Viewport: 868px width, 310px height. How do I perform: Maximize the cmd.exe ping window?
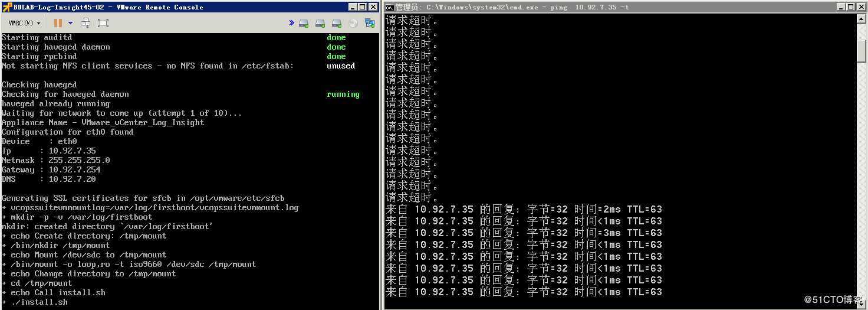[849, 7]
